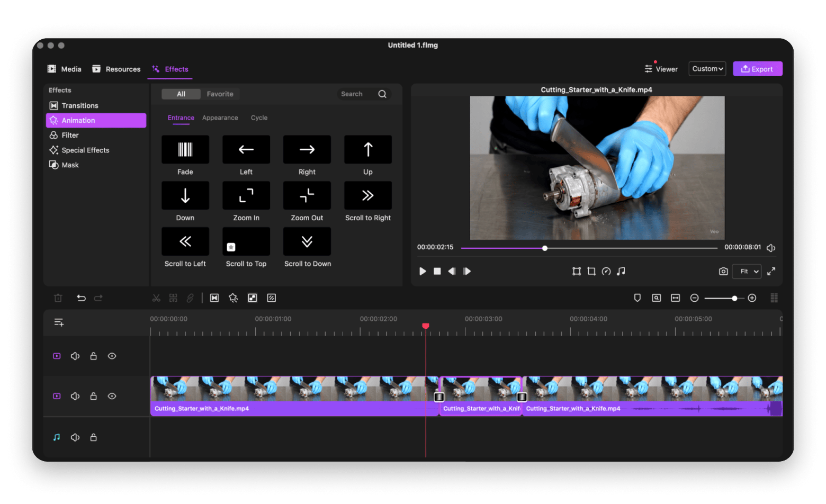Select the Zoom In animation thumbnail
The height and width of the screenshot is (504, 826).
pyautogui.click(x=246, y=195)
